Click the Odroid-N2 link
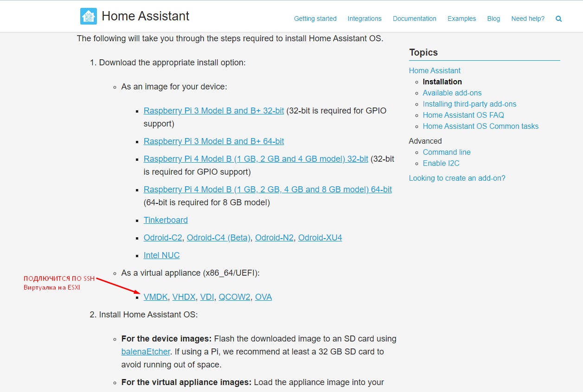The width and height of the screenshot is (583, 392). click(x=274, y=238)
